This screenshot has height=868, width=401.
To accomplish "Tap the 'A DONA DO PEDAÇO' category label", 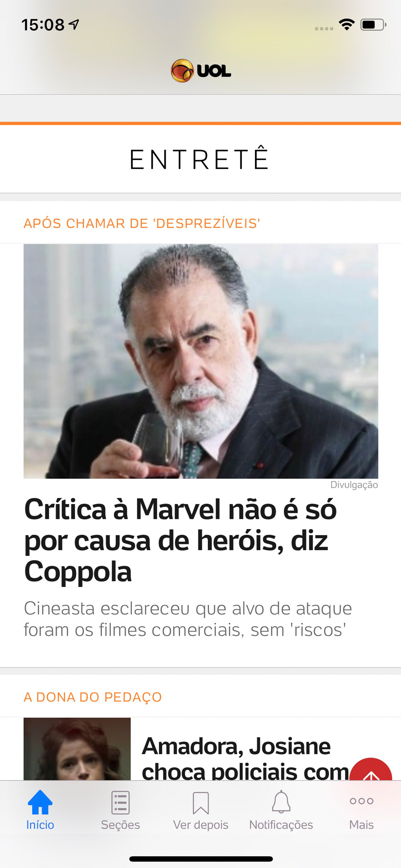I will [93, 697].
